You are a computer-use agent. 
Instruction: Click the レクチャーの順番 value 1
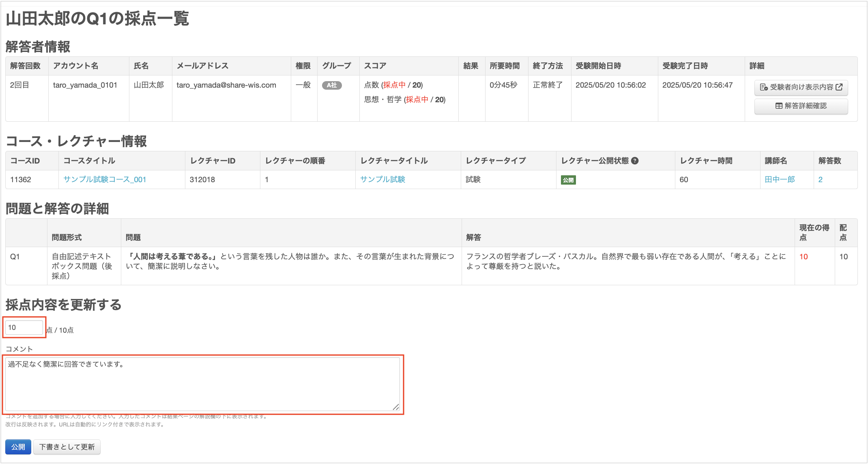coord(266,179)
